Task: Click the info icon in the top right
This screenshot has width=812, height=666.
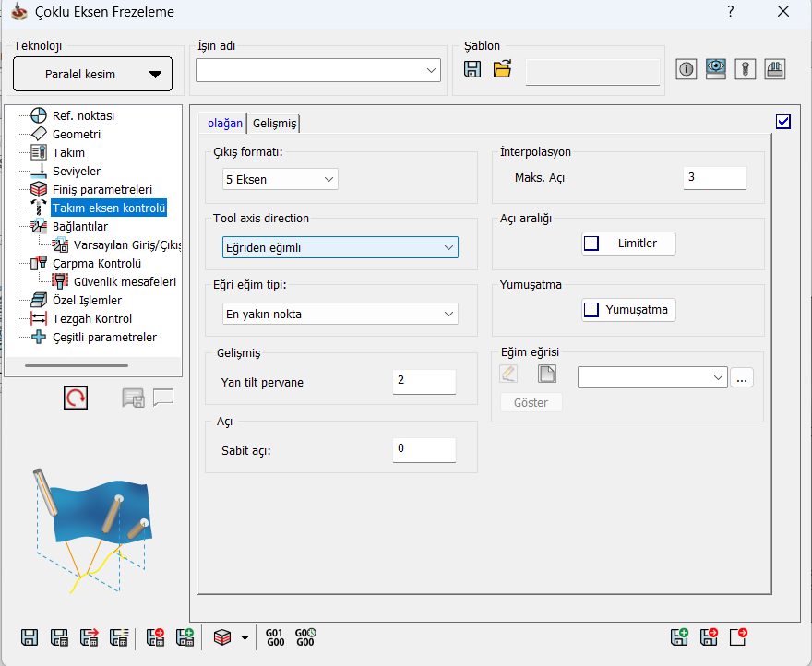Action: [686, 70]
